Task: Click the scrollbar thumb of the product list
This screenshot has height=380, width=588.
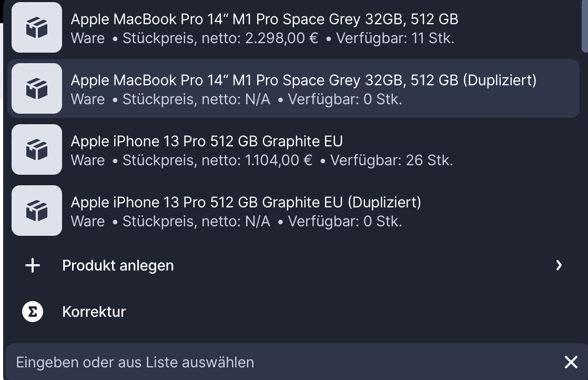Action: (585, 26)
